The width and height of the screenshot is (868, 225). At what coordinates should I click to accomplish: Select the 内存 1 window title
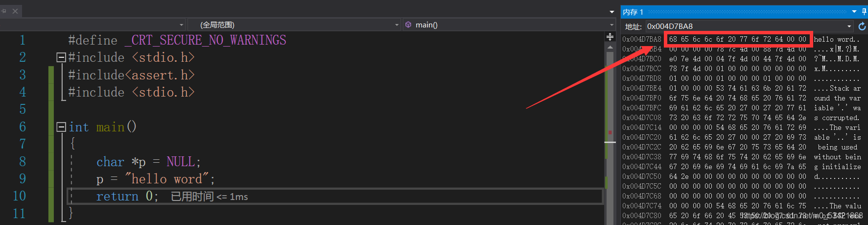click(x=633, y=12)
